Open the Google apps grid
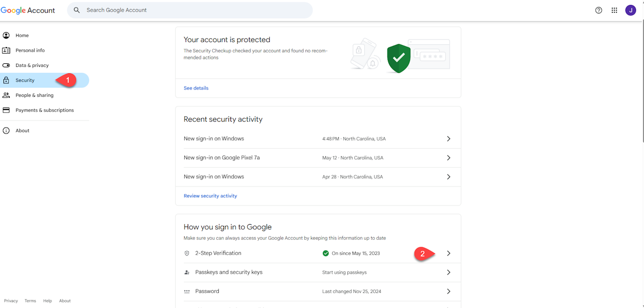 614,10
